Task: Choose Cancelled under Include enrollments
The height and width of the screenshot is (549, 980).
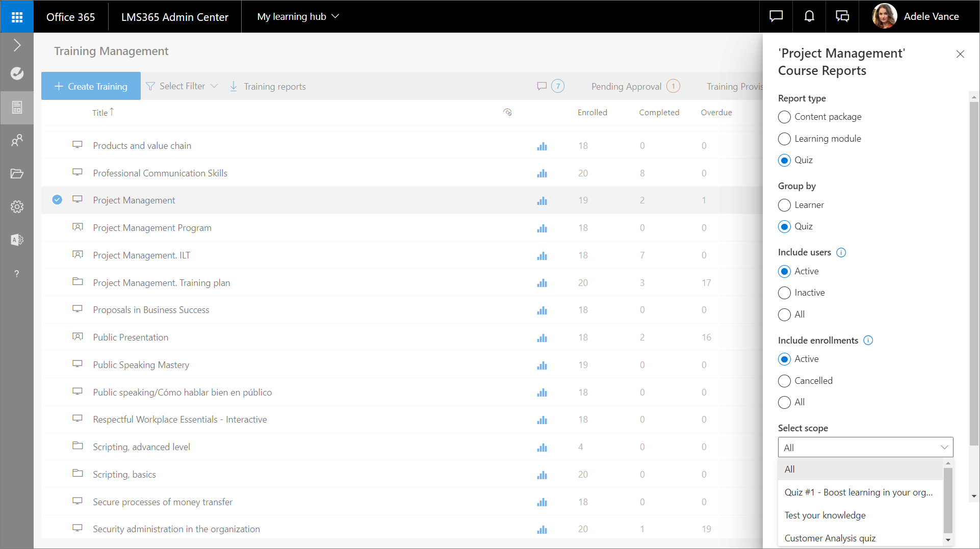Action: 784,381
